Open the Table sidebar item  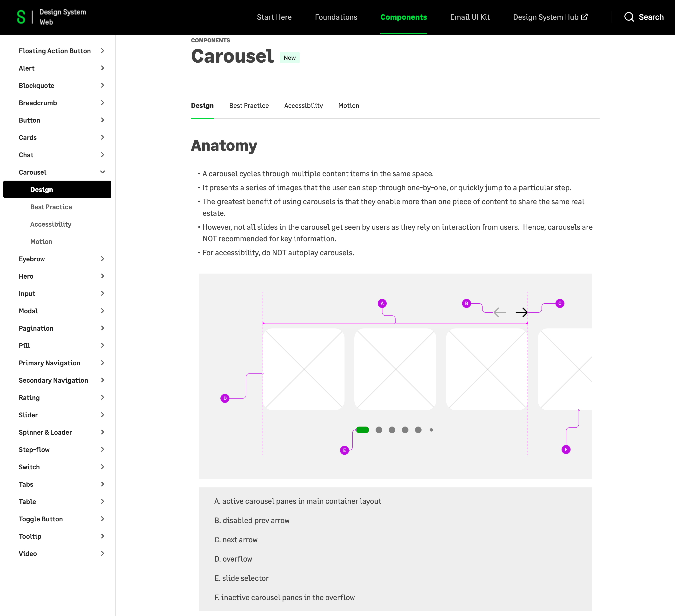tap(27, 502)
